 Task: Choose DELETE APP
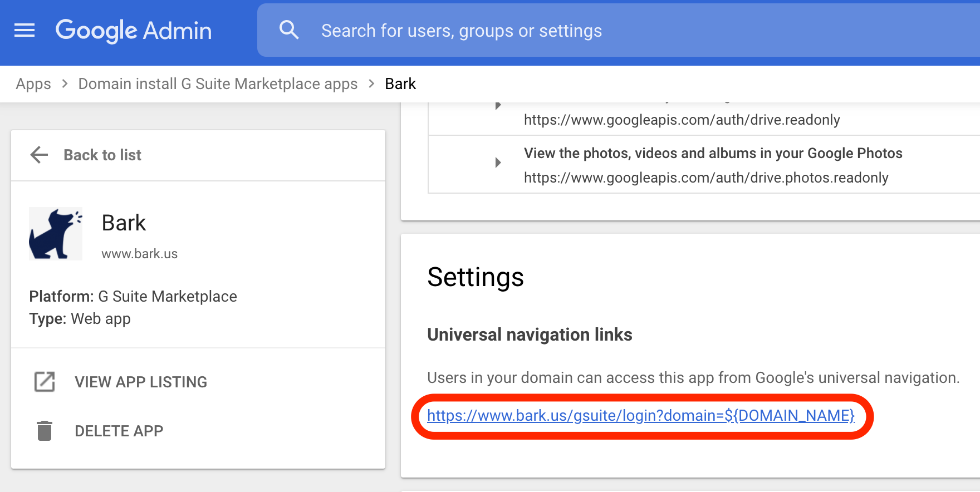(119, 431)
